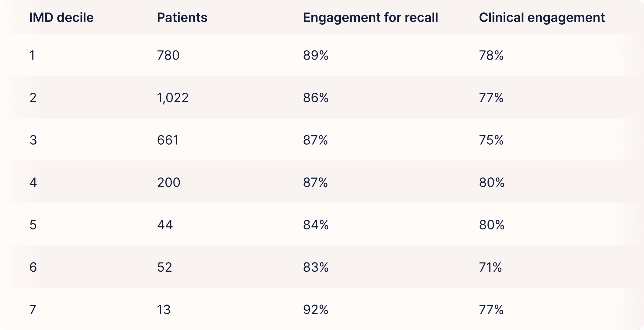Viewport: 644px width, 330px height.
Task: Select the 89% recall engagement cell
Action: [x=316, y=55]
